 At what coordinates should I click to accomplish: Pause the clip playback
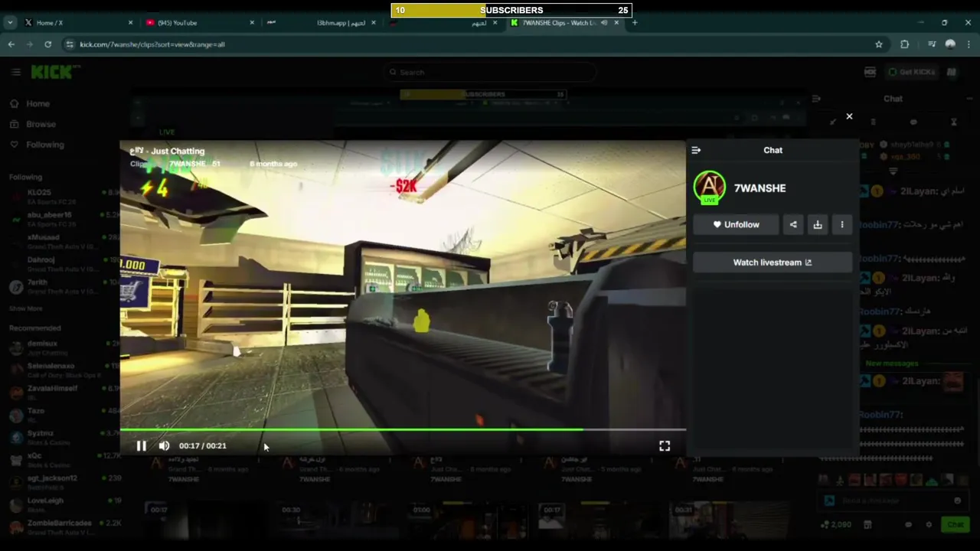tap(141, 445)
